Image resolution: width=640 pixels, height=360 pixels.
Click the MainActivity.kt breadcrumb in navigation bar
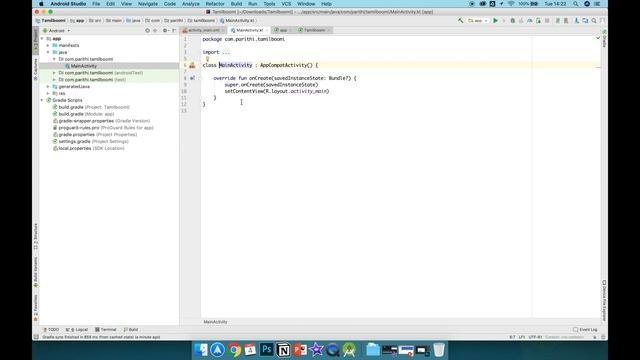[x=237, y=20]
